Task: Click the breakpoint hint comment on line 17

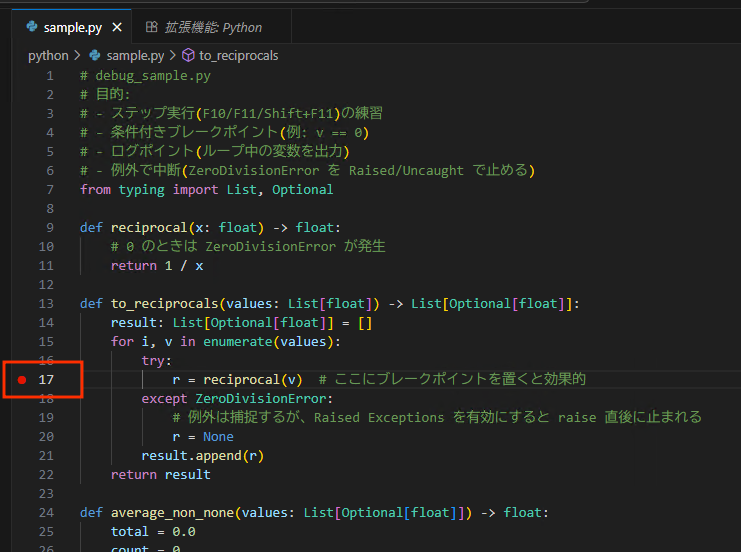Action: point(452,380)
